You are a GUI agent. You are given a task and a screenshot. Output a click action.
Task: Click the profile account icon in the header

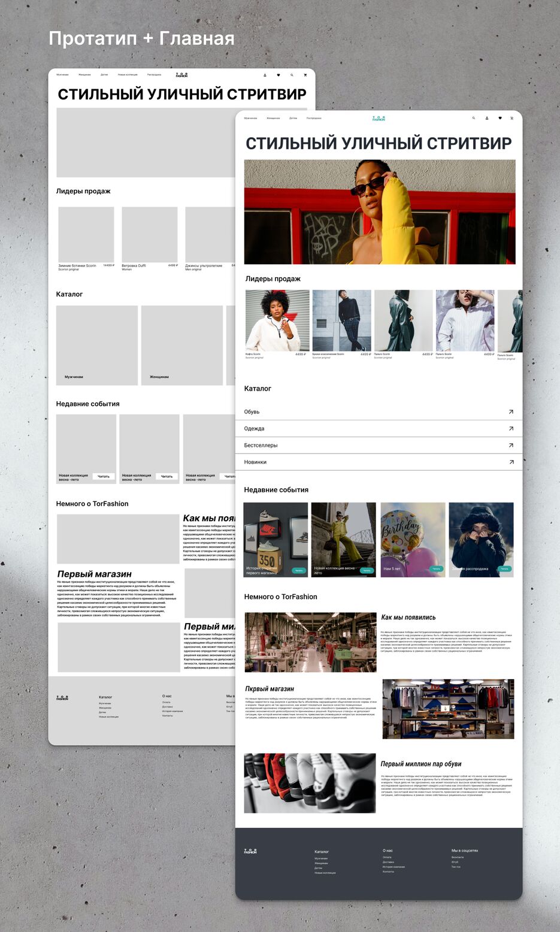488,118
